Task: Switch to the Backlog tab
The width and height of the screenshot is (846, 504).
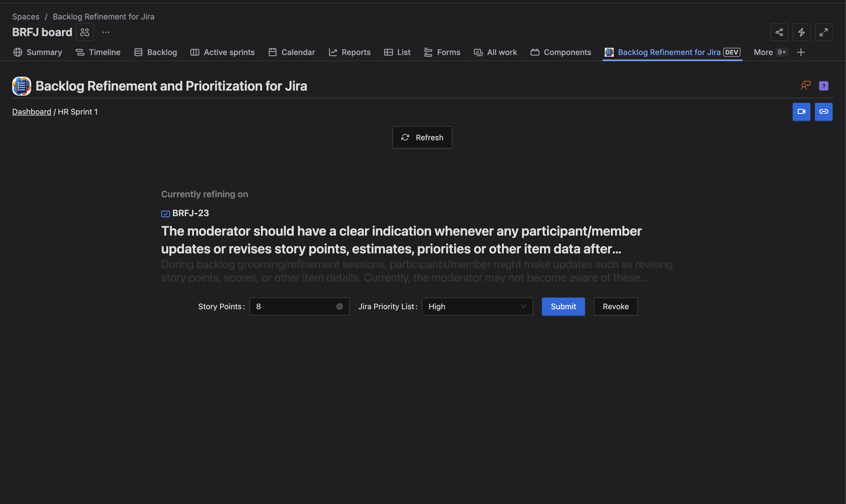Action: tap(156, 52)
